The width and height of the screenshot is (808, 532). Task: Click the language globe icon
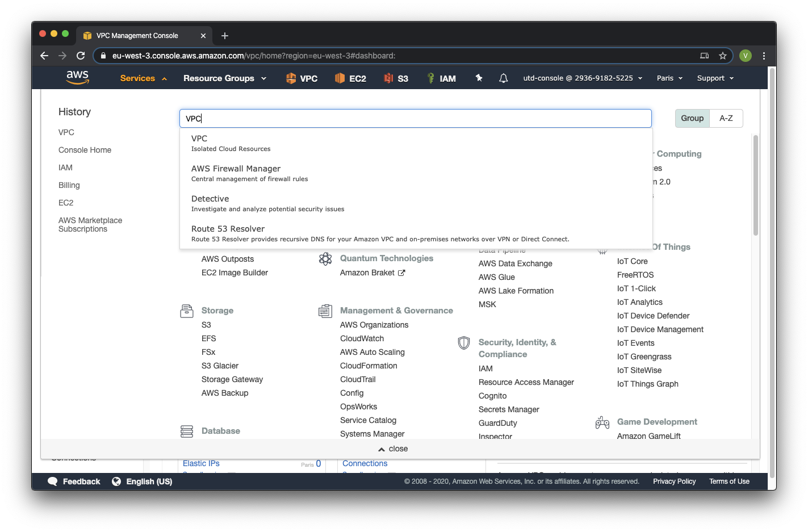coord(116,481)
